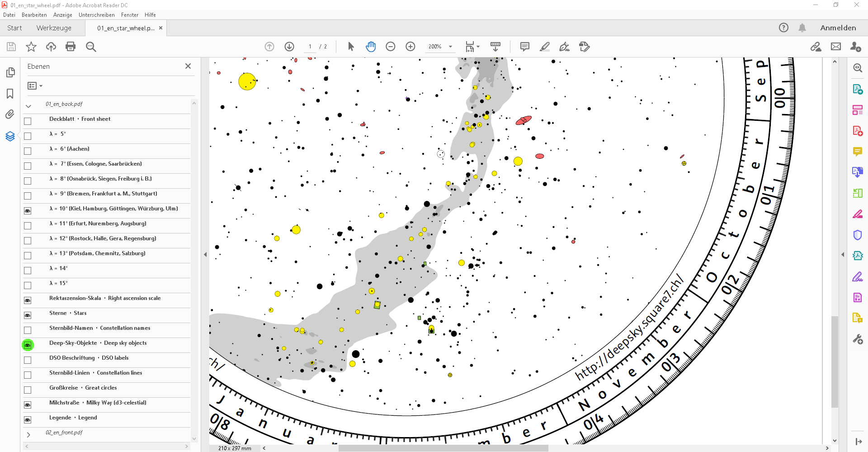Select the highlight text tool
This screenshot has height=452, width=868.
click(x=545, y=47)
